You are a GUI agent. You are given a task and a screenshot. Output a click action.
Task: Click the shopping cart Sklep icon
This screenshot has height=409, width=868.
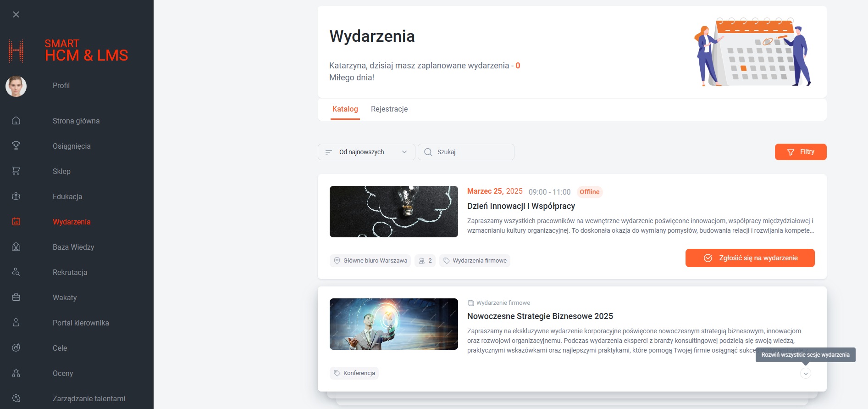(x=16, y=171)
